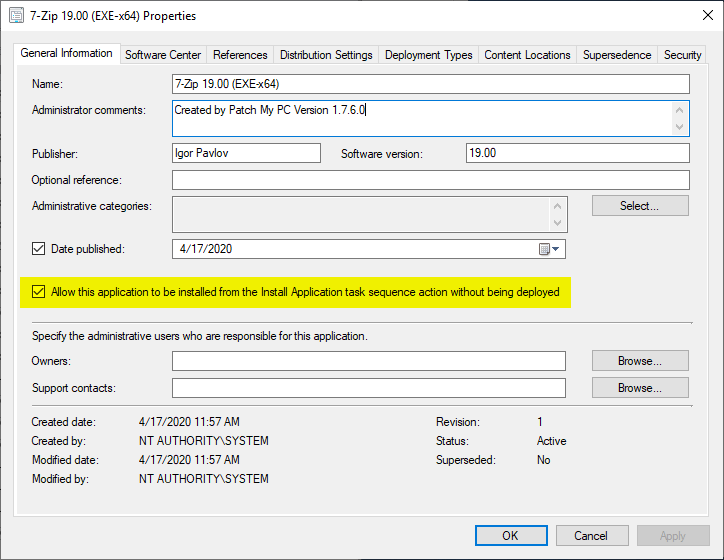The image size is (724, 560).
Task: Click the Select categories button
Action: (640, 205)
